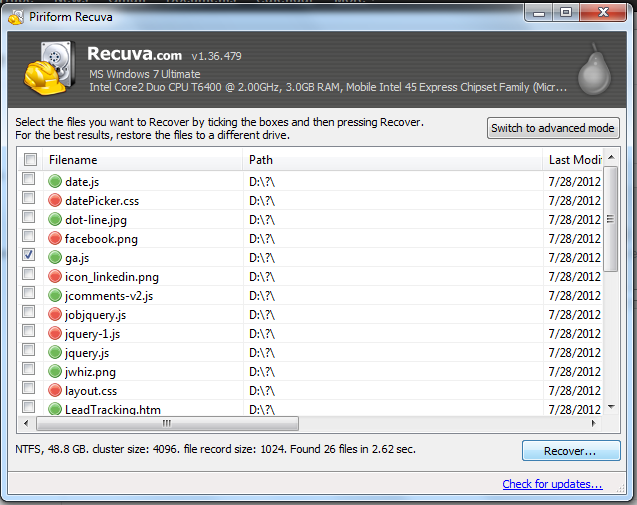
Task: Tick the checkbox for icon_linkedin.png
Action: (28, 273)
